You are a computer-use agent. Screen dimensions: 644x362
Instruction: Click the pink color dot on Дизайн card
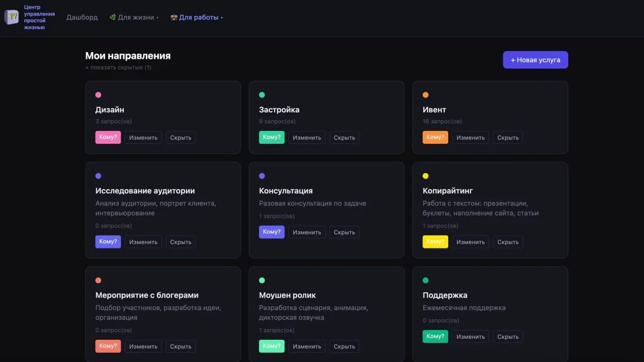click(x=98, y=95)
